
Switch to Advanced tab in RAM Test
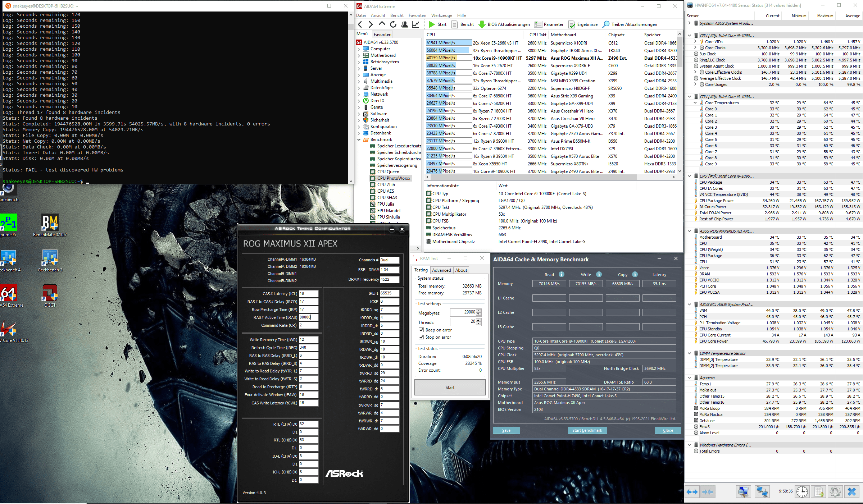click(x=441, y=270)
